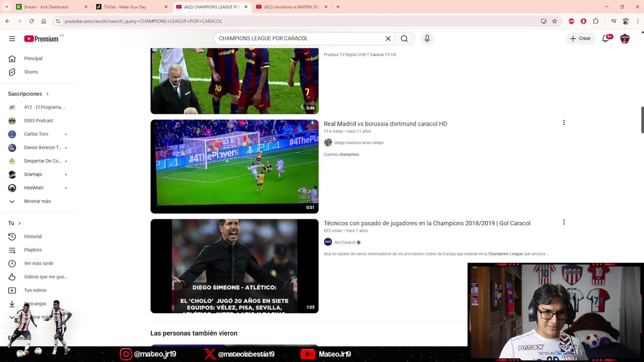Click the page vertical scrollbar thumb
The width and height of the screenshot is (644, 362).
pos(642,120)
